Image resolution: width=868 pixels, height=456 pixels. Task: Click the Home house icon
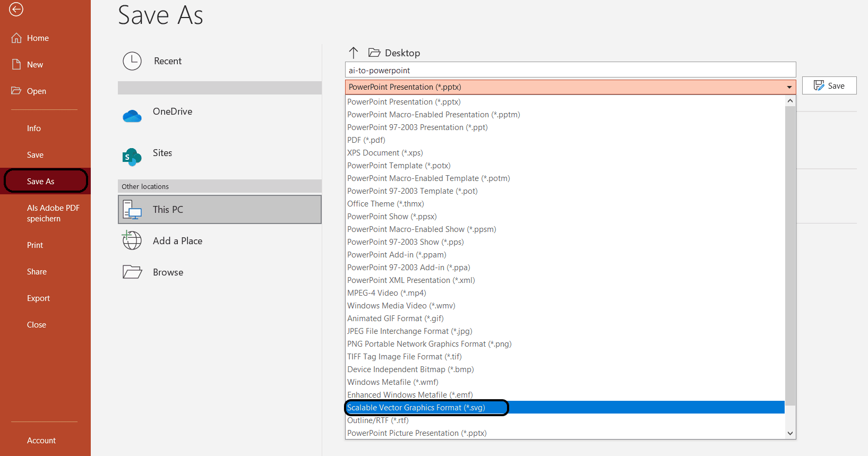click(x=16, y=38)
